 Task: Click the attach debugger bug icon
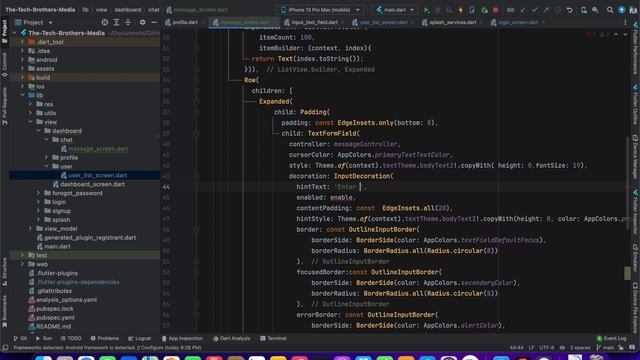(x=484, y=10)
